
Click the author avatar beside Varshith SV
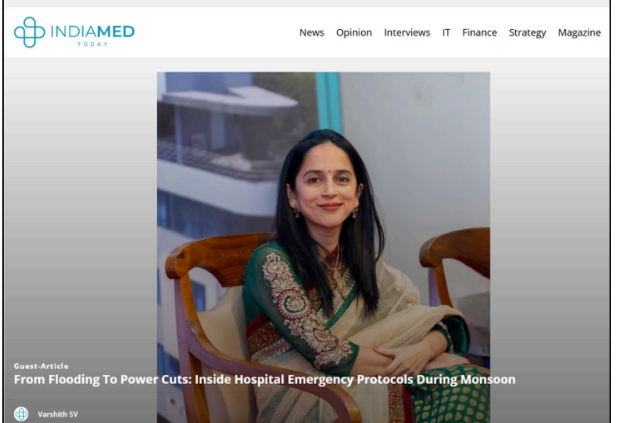coord(21,414)
